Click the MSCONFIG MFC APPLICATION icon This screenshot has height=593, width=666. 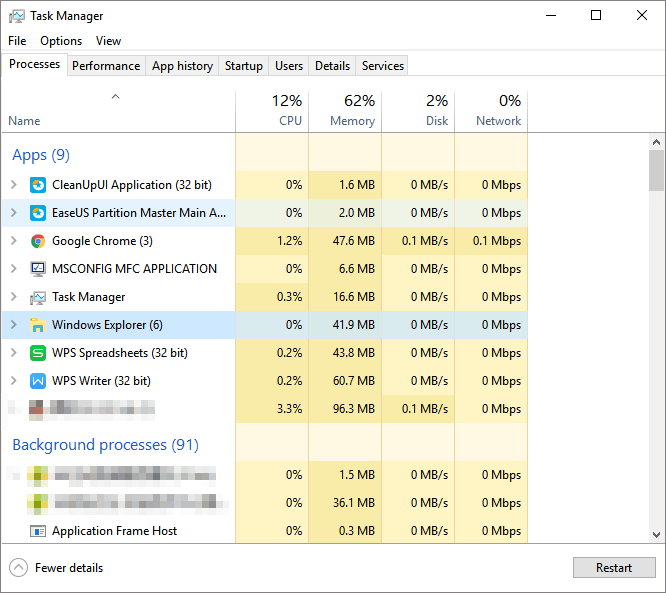tap(38, 269)
